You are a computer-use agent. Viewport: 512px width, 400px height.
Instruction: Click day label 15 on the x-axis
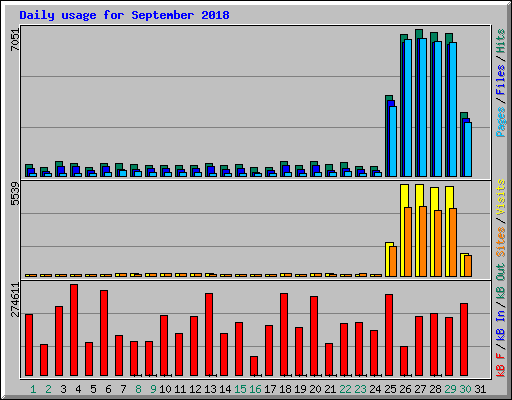coord(240,389)
